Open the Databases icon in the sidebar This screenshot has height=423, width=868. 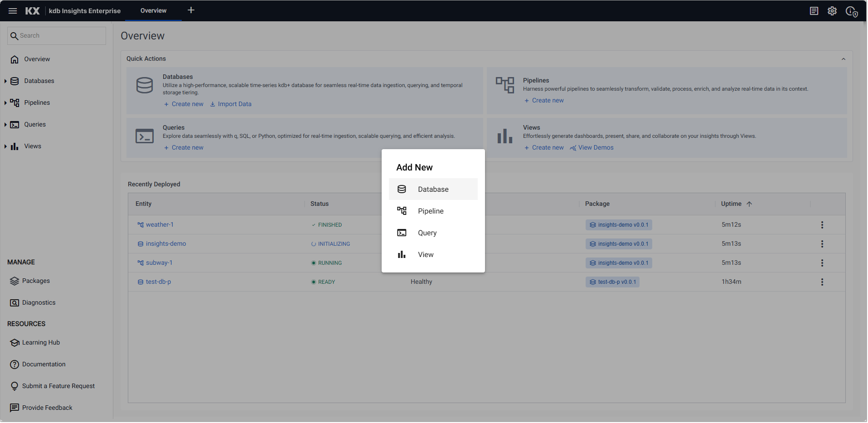[14, 81]
